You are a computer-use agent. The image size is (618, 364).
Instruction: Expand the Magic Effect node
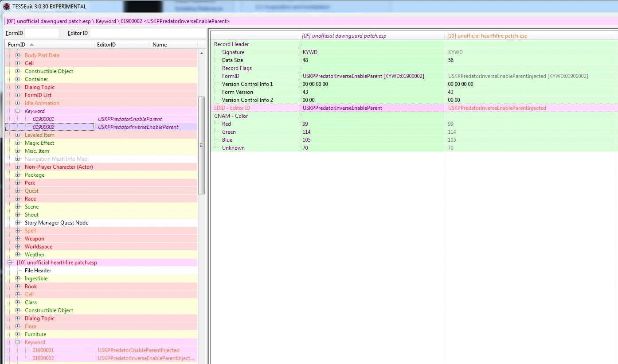18,143
